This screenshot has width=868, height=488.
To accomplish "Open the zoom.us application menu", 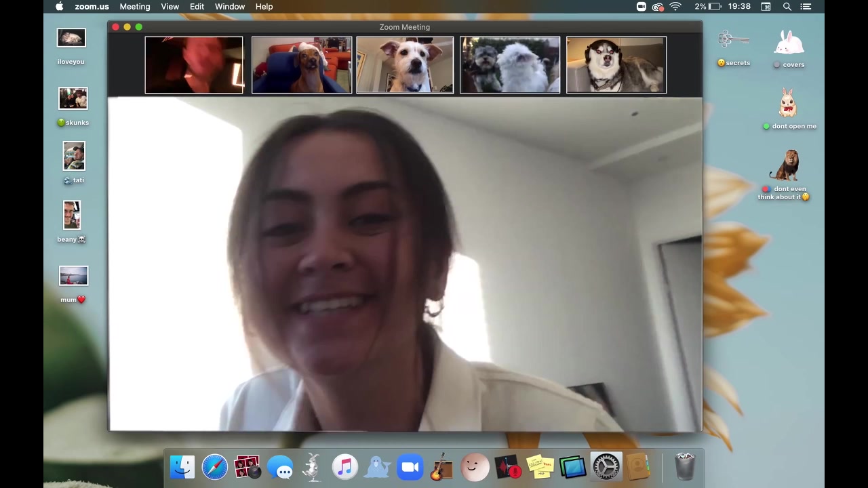I will pos(92,7).
